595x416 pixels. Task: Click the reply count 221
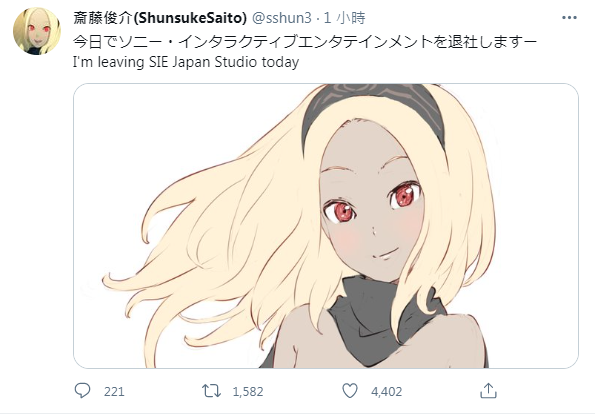click(114, 391)
